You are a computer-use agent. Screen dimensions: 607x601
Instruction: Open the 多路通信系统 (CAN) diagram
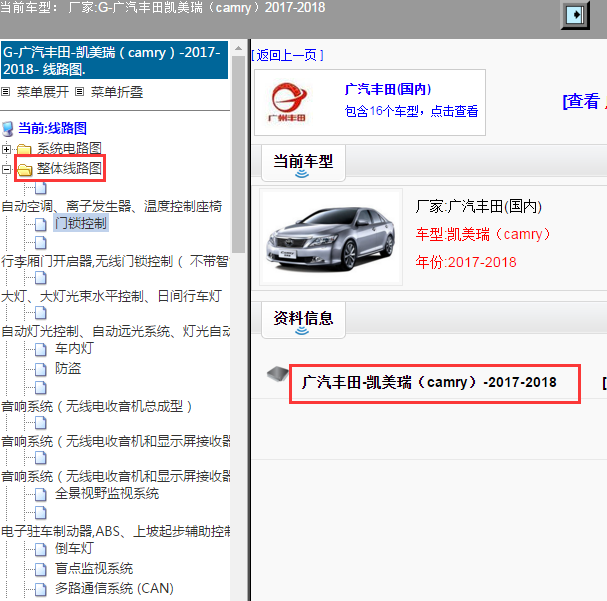coord(114,588)
